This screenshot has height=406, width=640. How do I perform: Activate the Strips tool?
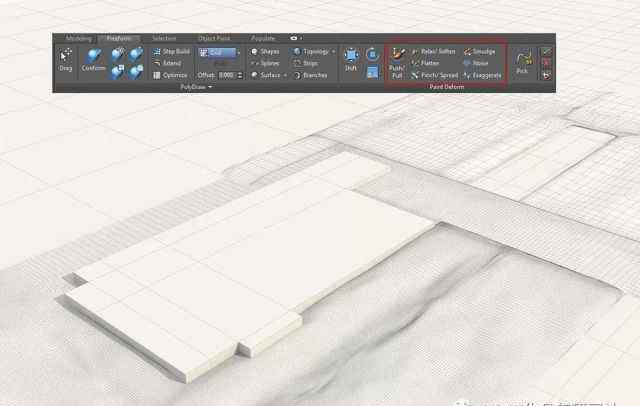click(306, 63)
